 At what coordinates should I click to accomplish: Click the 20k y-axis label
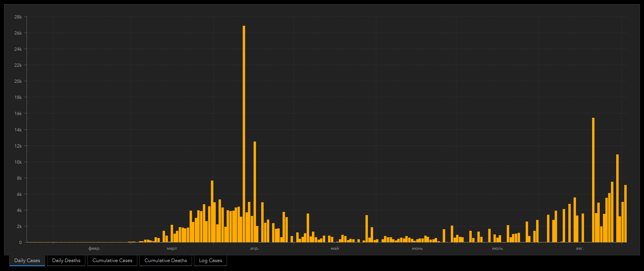pyautogui.click(x=18, y=81)
